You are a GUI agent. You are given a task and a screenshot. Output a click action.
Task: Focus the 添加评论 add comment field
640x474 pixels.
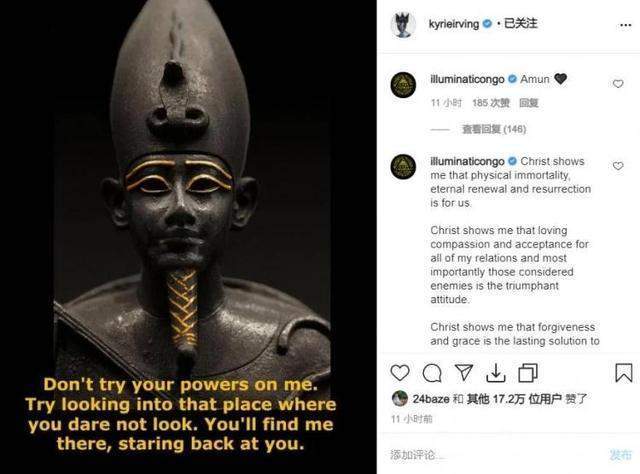[x=494, y=454]
